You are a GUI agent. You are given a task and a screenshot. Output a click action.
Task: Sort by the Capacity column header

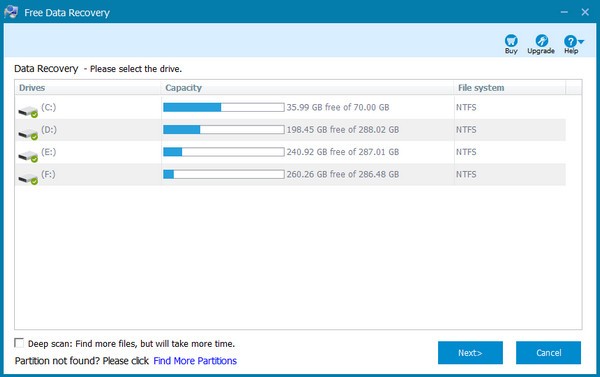pyautogui.click(x=307, y=88)
